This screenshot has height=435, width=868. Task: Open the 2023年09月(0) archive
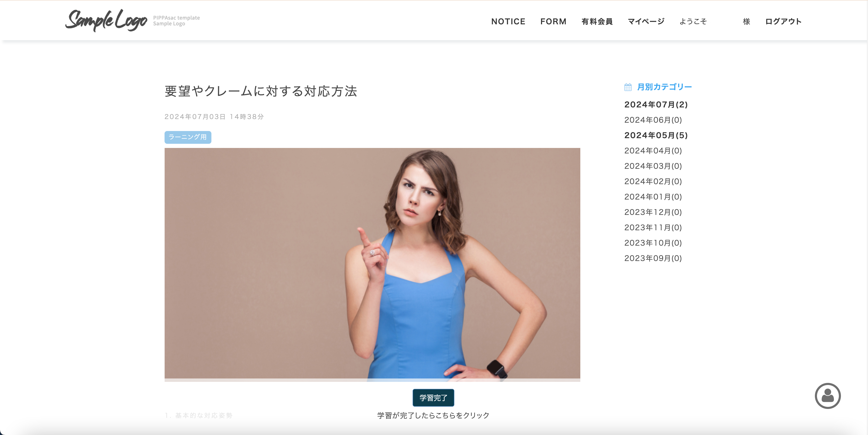point(653,258)
